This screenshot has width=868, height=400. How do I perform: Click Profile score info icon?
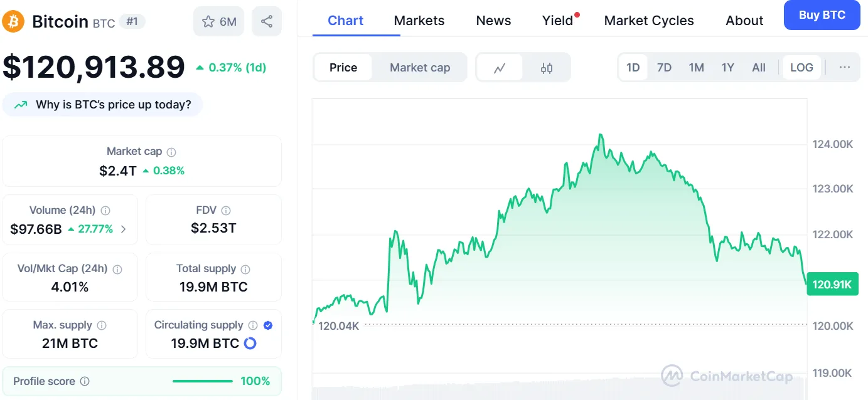(85, 381)
